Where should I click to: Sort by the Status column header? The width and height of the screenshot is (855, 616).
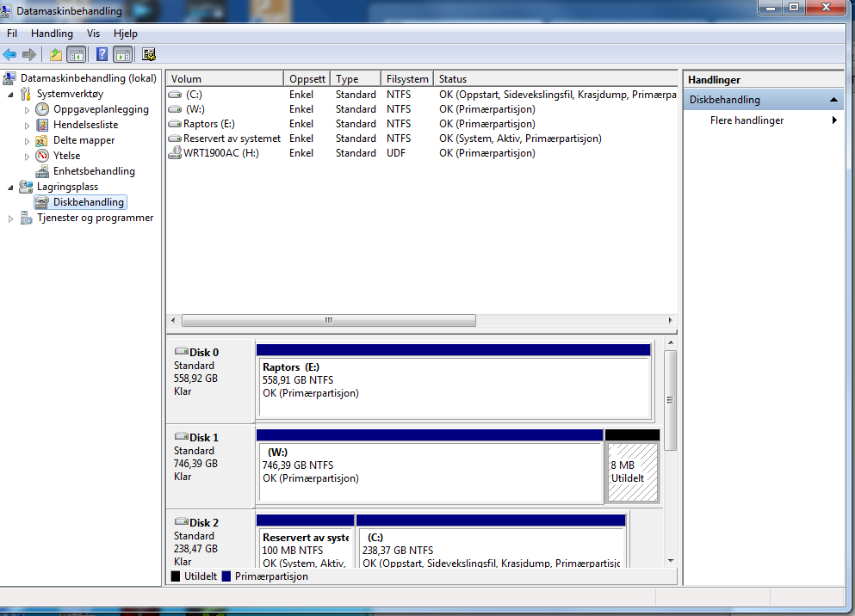[555, 79]
